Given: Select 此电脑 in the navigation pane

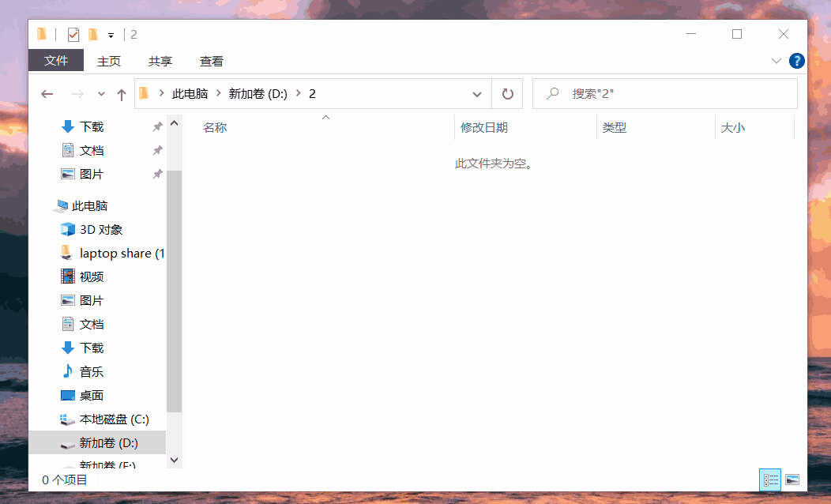Looking at the screenshot, I should click(89, 205).
